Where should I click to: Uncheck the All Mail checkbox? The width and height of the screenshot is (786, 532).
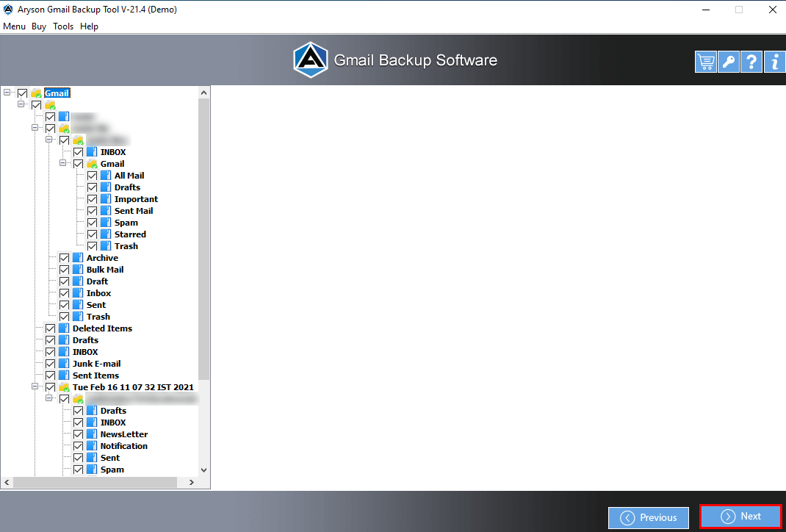pos(93,176)
